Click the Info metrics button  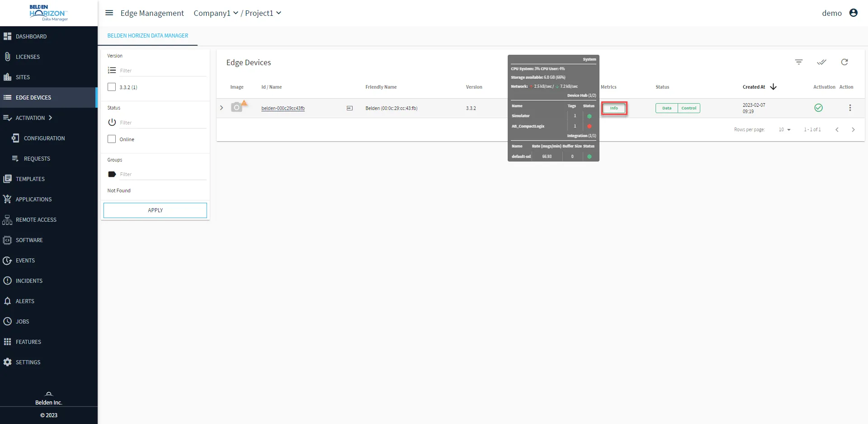coord(614,108)
